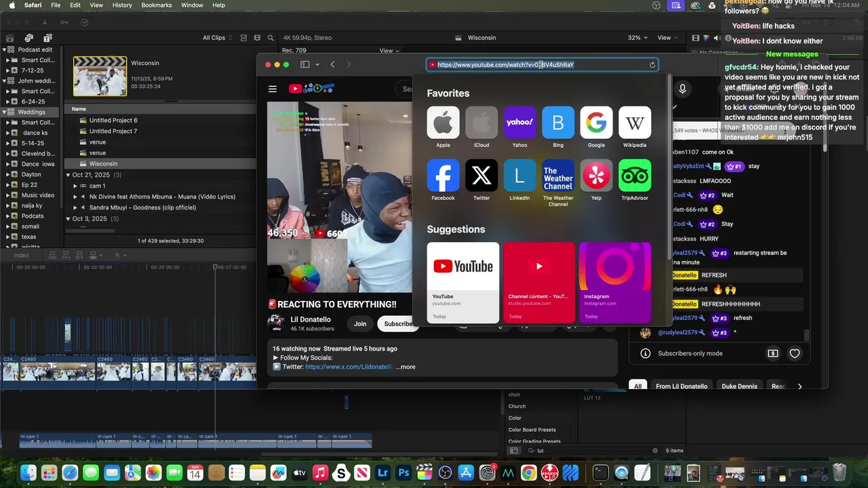The height and width of the screenshot is (488, 868).
Task: Open Photoshop from the Dock
Action: [403, 472]
